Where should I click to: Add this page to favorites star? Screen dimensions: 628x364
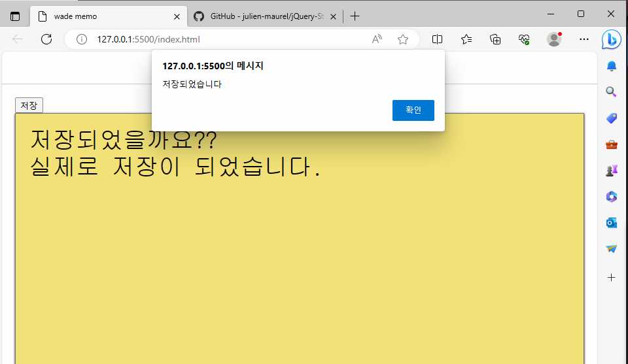point(403,39)
